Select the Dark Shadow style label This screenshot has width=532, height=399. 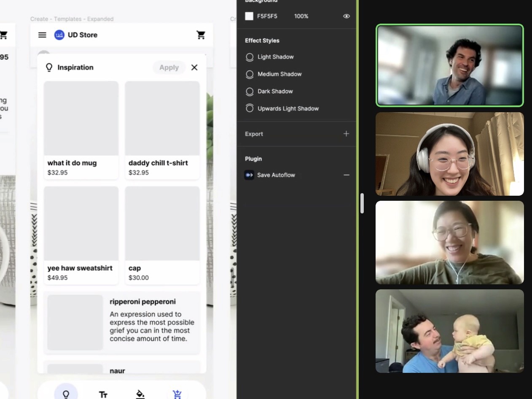pos(275,91)
